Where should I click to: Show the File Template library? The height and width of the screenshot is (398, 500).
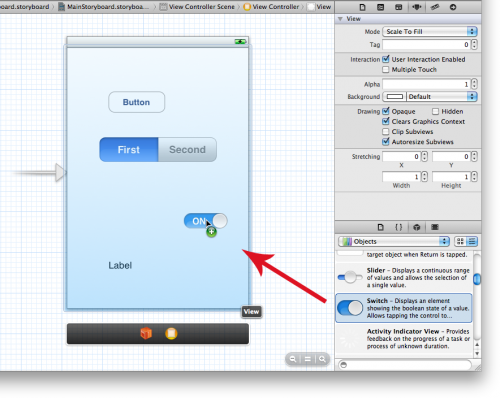pyautogui.click(x=380, y=227)
